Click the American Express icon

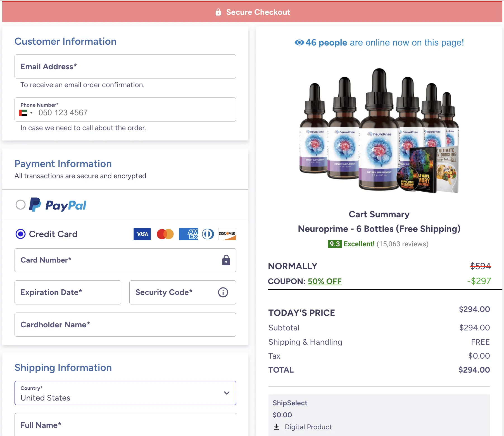tap(188, 234)
